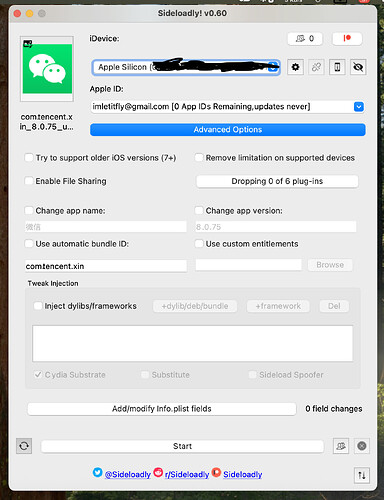Open the @Sideloadly Twitter link
The height and width of the screenshot is (500, 384).
pyautogui.click(x=128, y=474)
